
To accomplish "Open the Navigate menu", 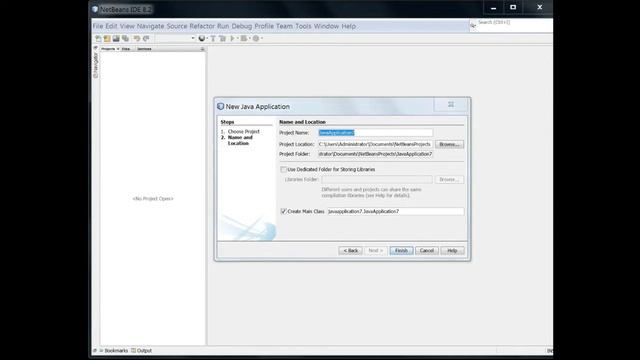I will pos(150,26).
